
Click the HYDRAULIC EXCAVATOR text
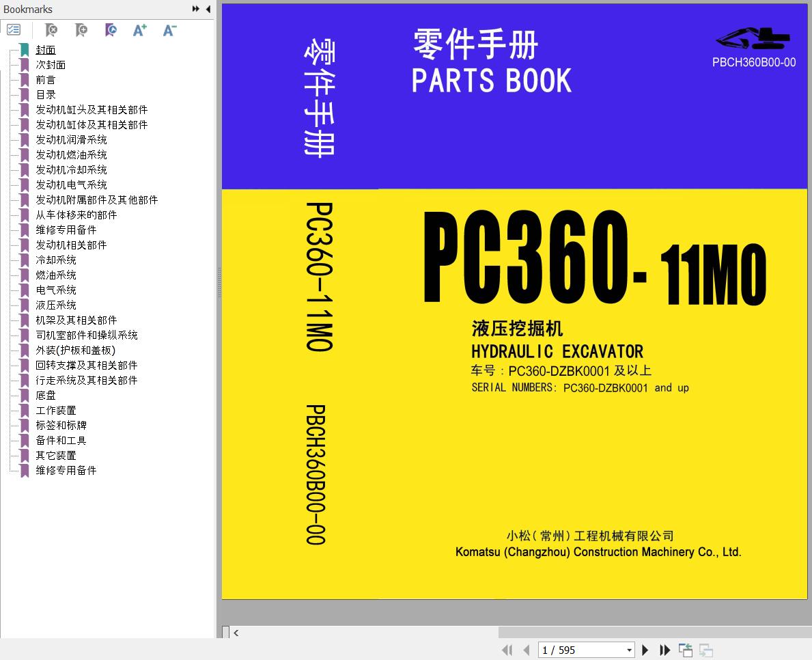pos(557,352)
